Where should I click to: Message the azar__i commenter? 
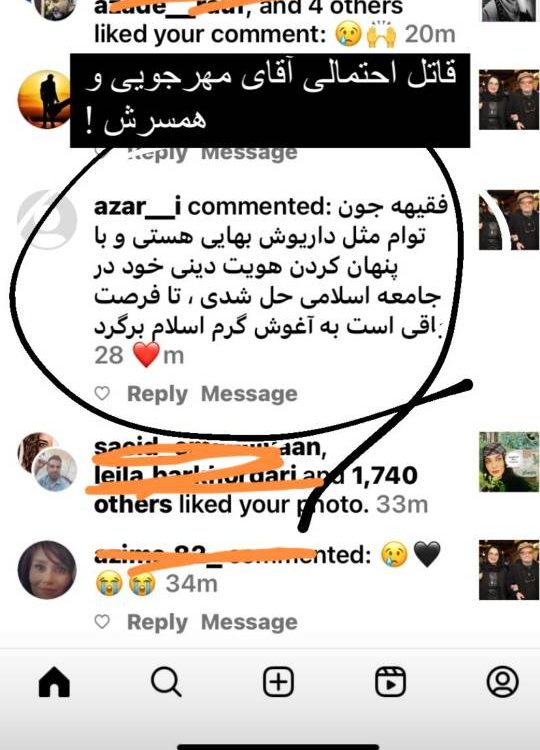249,394
